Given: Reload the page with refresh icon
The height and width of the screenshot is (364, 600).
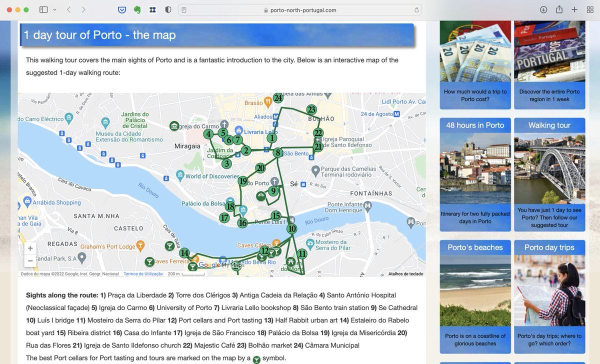Looking at the screenshot, I should click(416, 10).
